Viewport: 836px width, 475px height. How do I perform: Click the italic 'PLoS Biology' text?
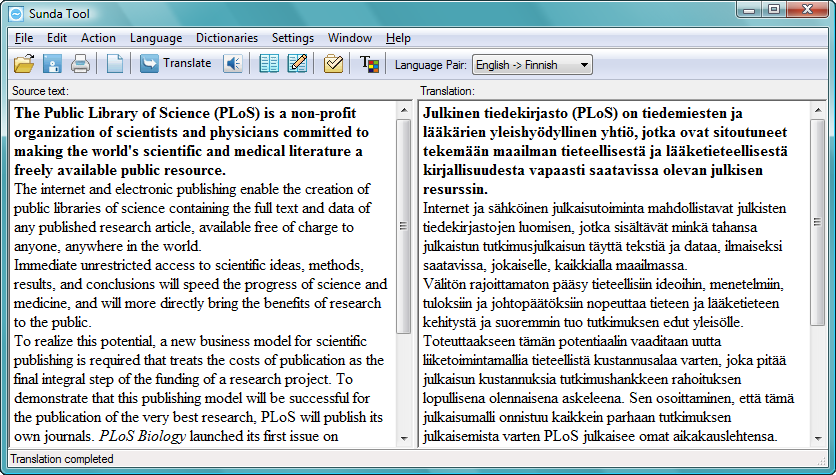click(142, 436)
